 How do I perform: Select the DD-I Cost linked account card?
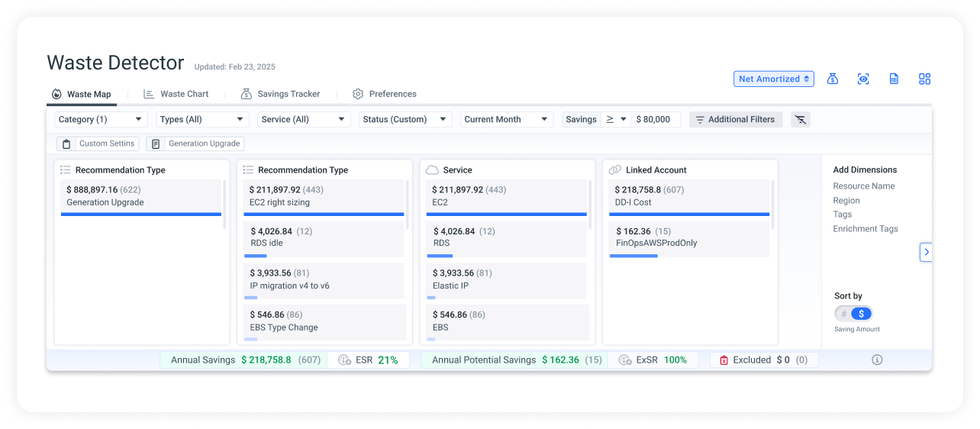click(x=689, y=198)
